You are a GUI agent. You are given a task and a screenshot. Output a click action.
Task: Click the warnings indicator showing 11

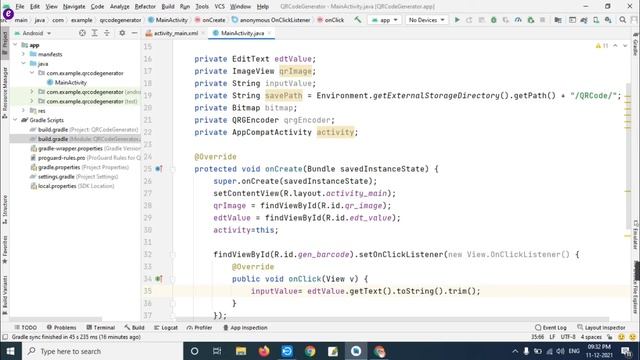point(602,46)
